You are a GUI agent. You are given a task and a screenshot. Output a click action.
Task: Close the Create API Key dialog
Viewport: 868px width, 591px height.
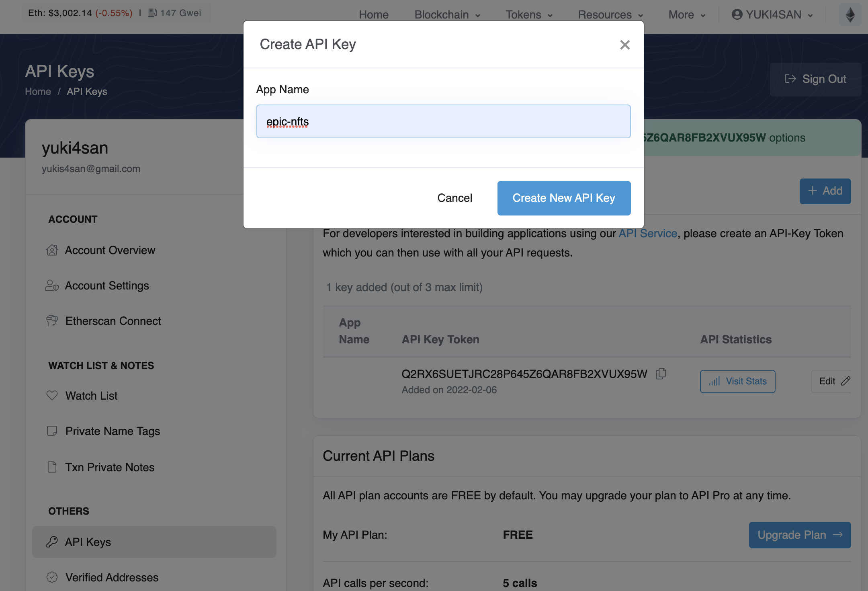click(x=624, y=45)
